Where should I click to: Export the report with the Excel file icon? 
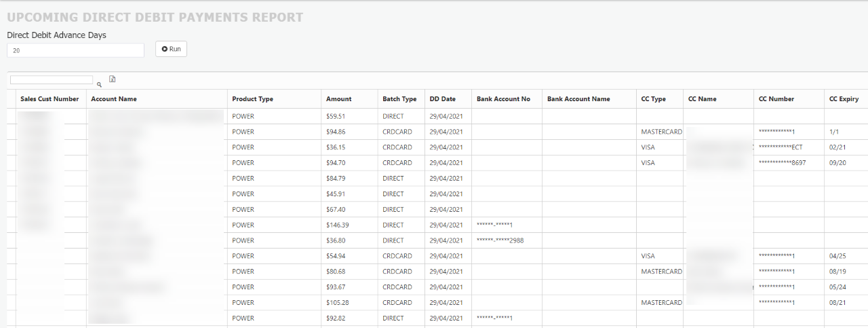113,79
